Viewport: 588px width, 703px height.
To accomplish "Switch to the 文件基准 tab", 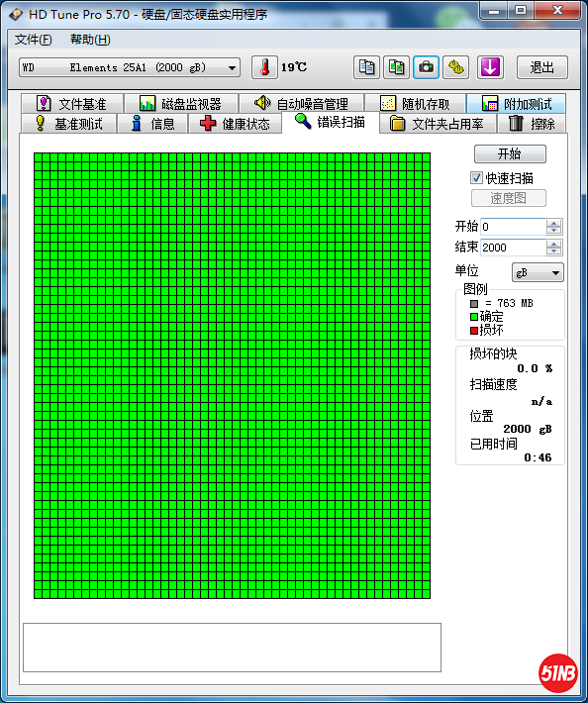I will coord(71,104).
